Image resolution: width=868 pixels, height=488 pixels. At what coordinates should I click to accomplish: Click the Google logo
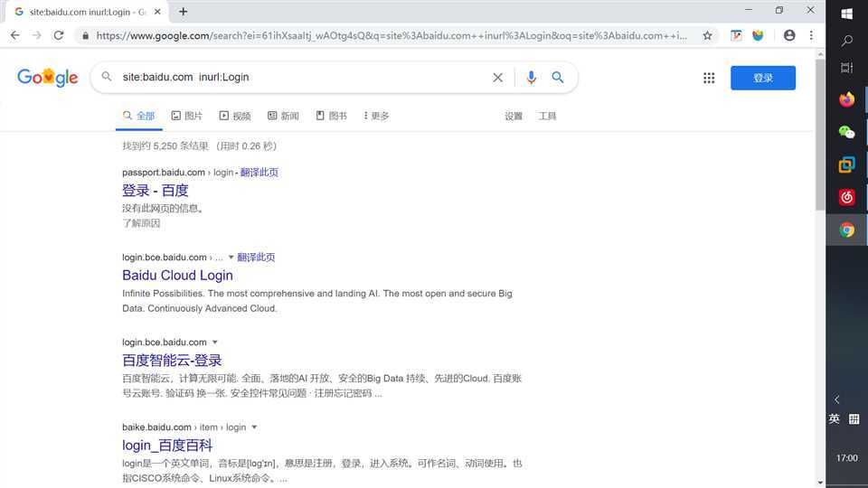tap(48, 78)
